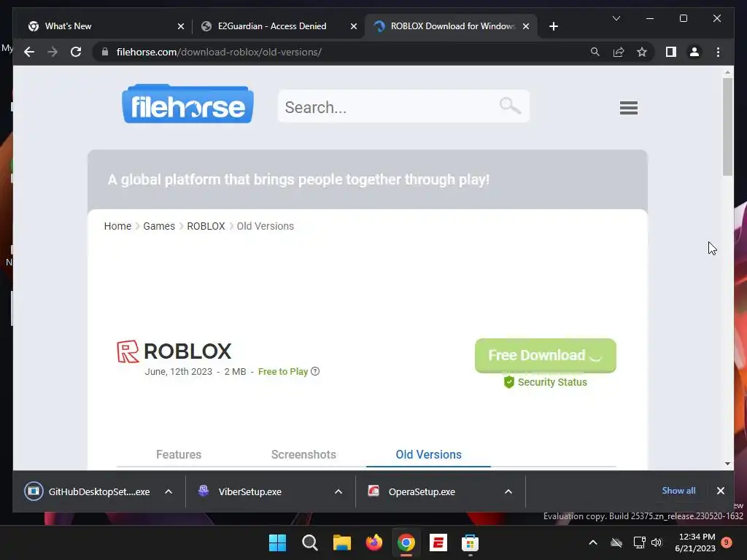Open OperaSetup.exe download
Viewport: 747px width, 560px height.
(411, 491)
